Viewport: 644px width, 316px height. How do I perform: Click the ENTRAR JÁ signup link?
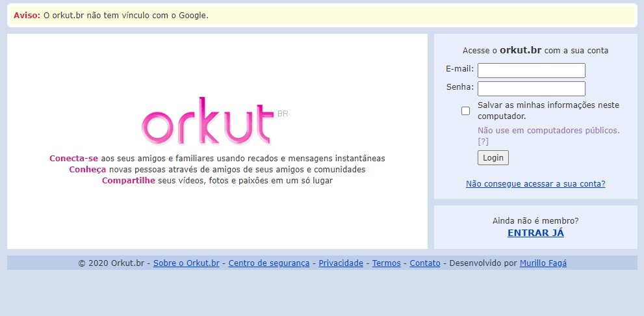535,233
